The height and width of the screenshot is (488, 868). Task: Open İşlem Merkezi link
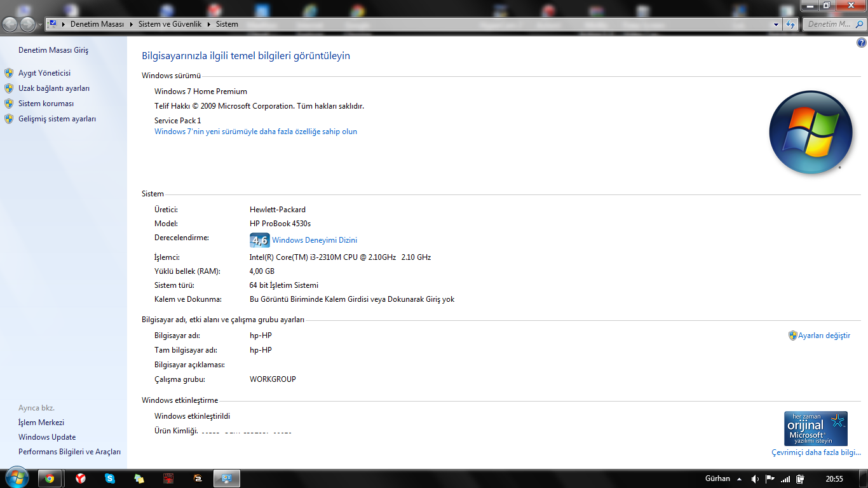pos(41,423)
